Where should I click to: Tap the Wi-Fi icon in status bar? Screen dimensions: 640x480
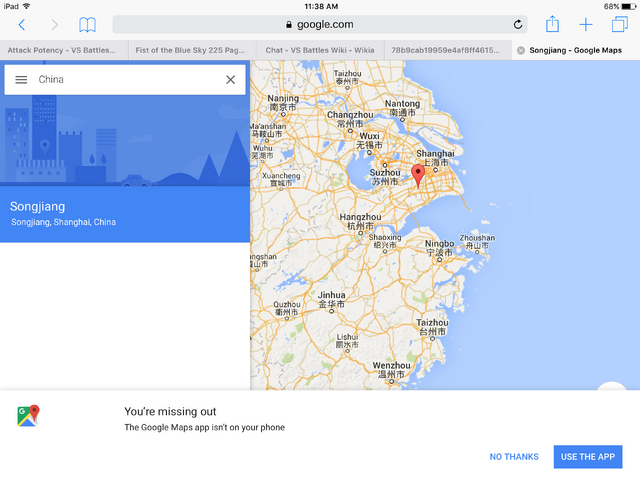pyautogui.click(x=27, y=6)
